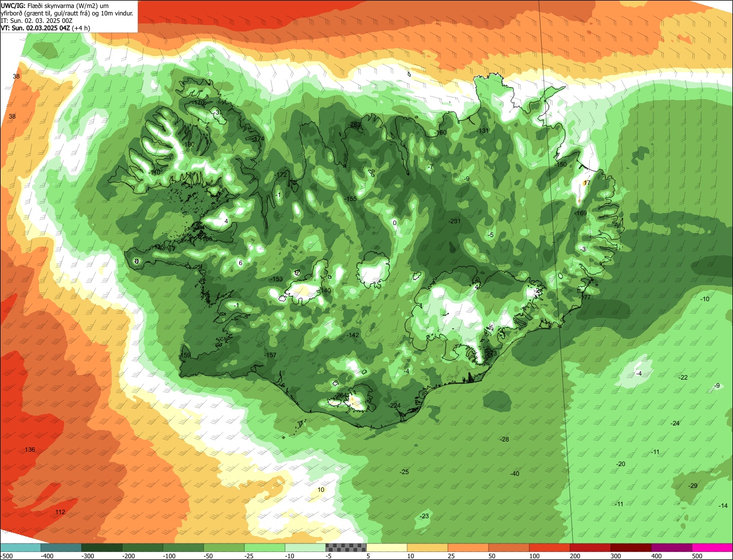This screenshot has width=733, height=560.
Task: Click the magenta above-500 legend swatch
Action: click(712, 547)
